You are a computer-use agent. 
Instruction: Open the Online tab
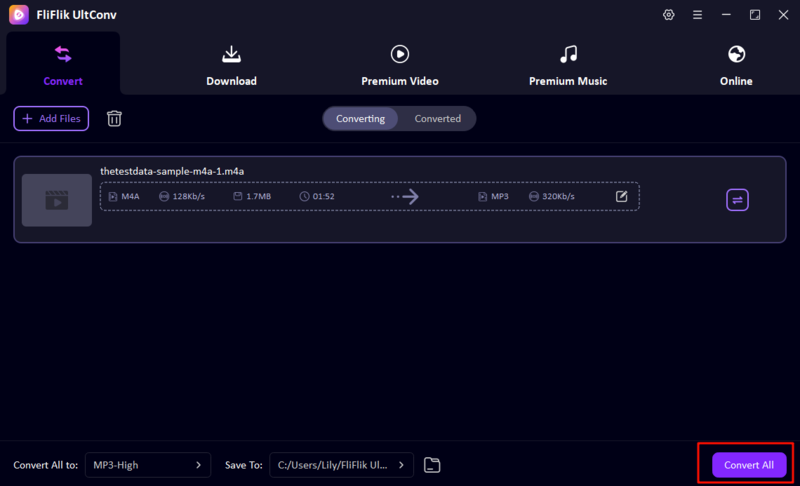pos(736,64)
